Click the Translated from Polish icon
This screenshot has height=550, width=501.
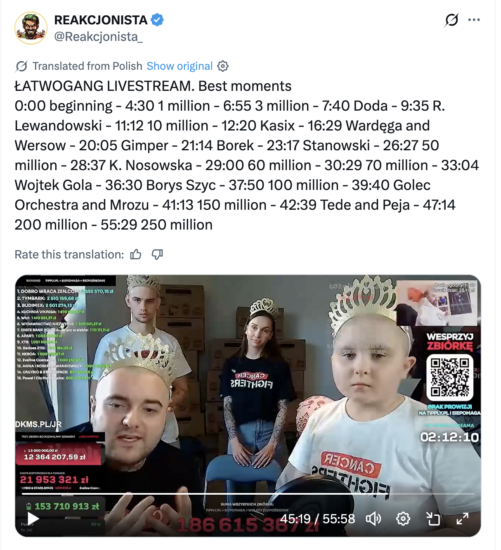21,66
